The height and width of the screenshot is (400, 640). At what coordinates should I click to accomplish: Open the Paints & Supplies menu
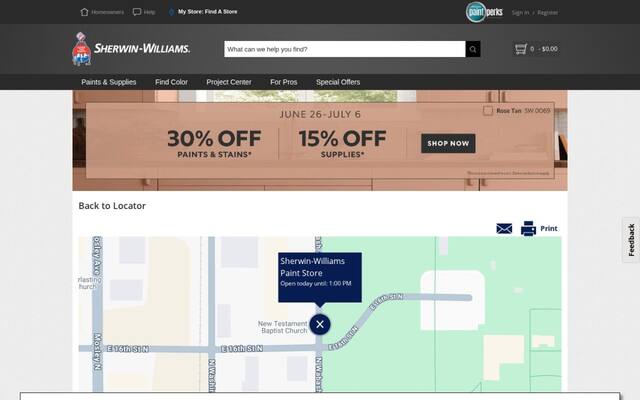(x=109, y=82)
